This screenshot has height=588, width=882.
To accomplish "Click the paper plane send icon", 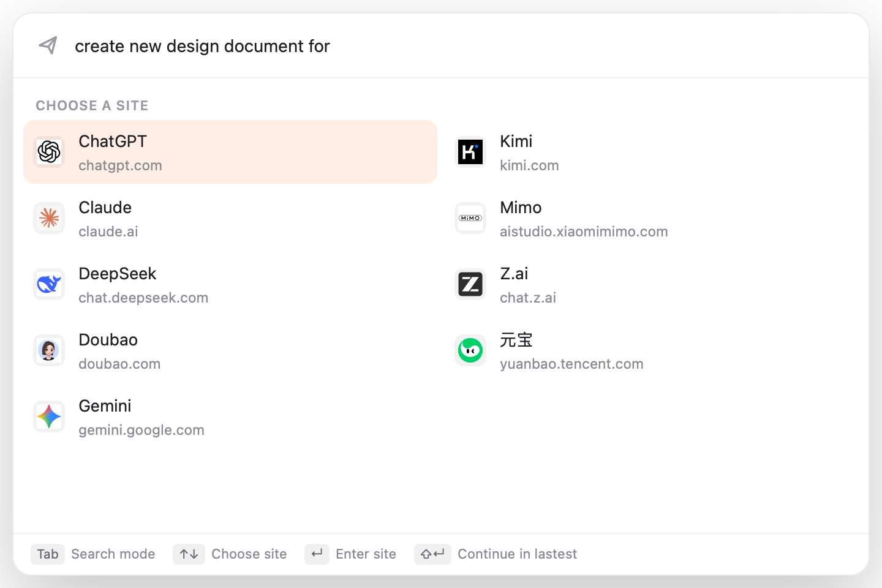I will click(x=48, y=45).
